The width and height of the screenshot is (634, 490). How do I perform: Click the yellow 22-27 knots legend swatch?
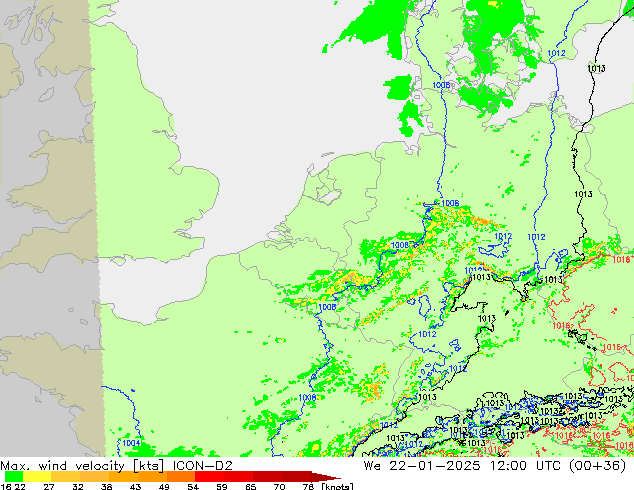[37, 477]
